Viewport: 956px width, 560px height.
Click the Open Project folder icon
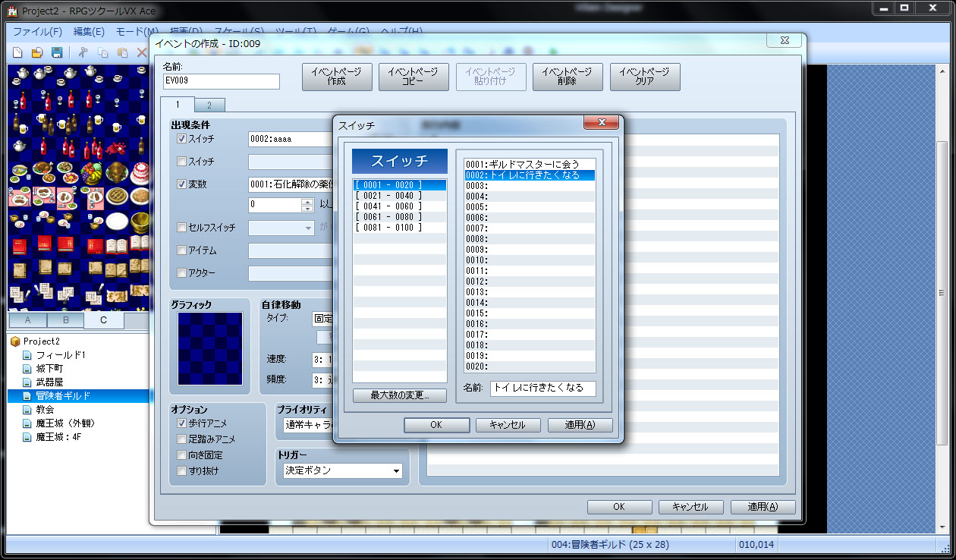(x=36, y=52)
